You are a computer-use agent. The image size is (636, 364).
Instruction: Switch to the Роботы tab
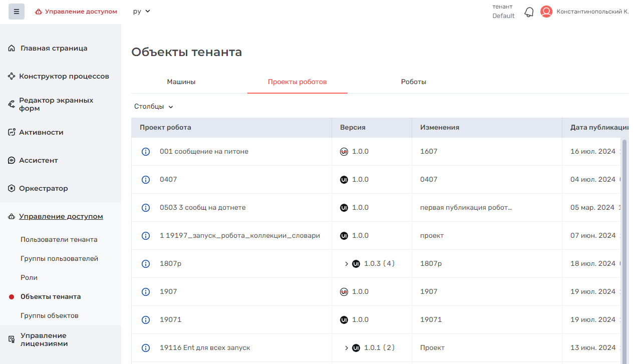pos(413,82)
